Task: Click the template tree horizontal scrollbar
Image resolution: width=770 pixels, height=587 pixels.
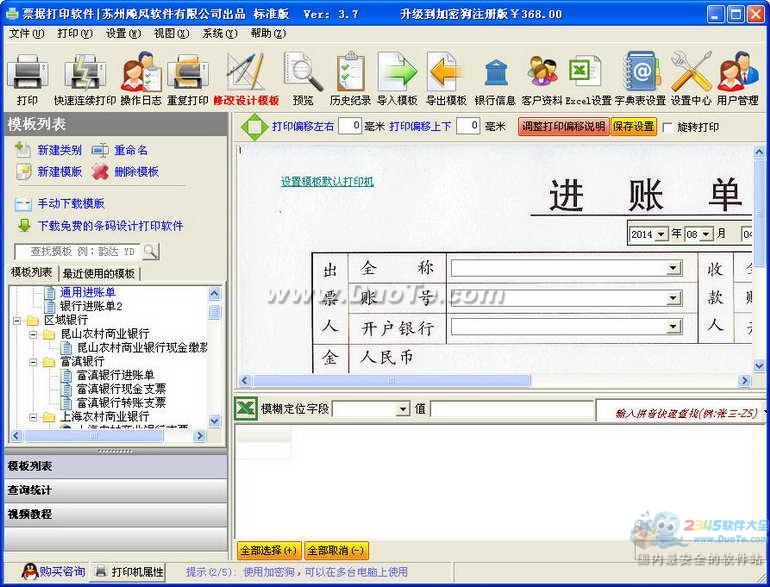Action: pos(93,436)
